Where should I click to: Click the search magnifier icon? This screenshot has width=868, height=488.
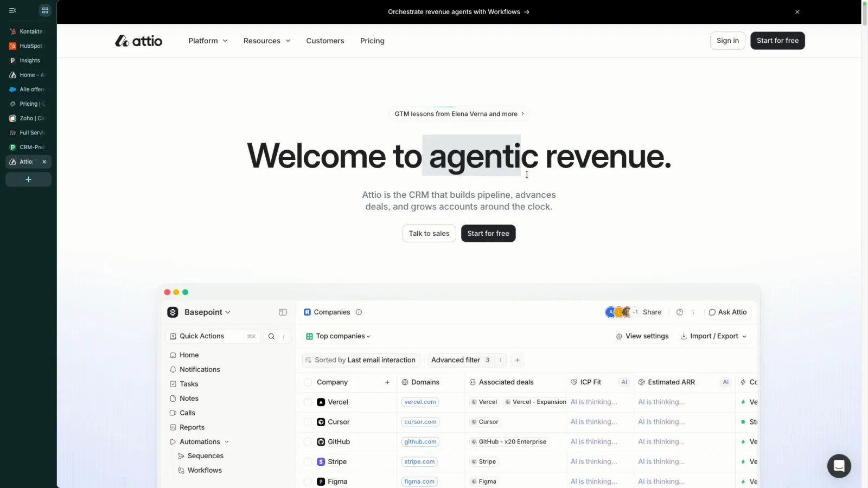pos(271,336)
